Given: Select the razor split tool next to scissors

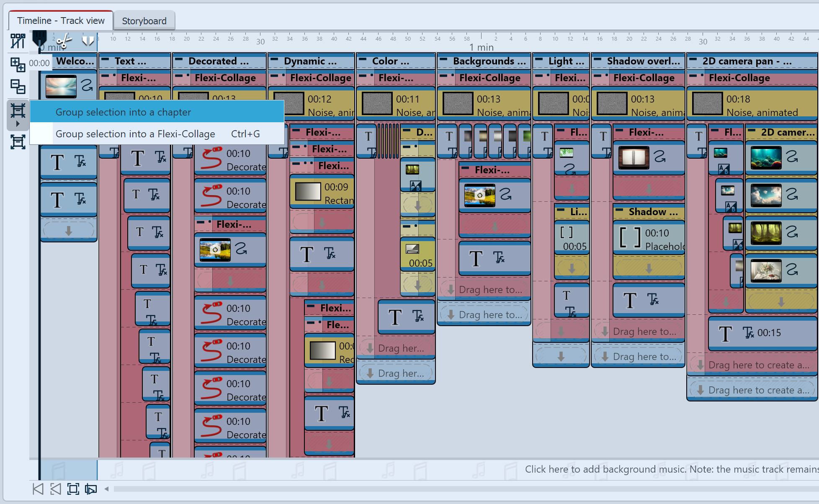Looking at the screenshot, I should [x=88, y=41].
